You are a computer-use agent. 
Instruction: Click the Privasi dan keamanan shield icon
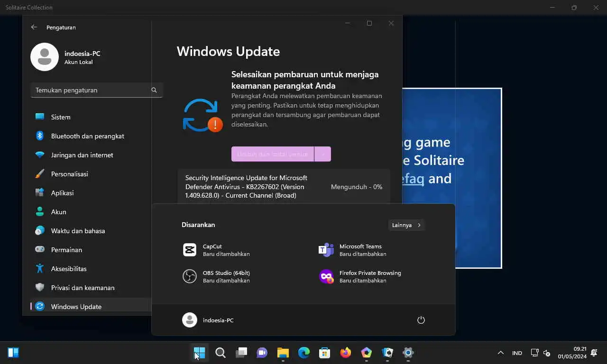[40, 288]
